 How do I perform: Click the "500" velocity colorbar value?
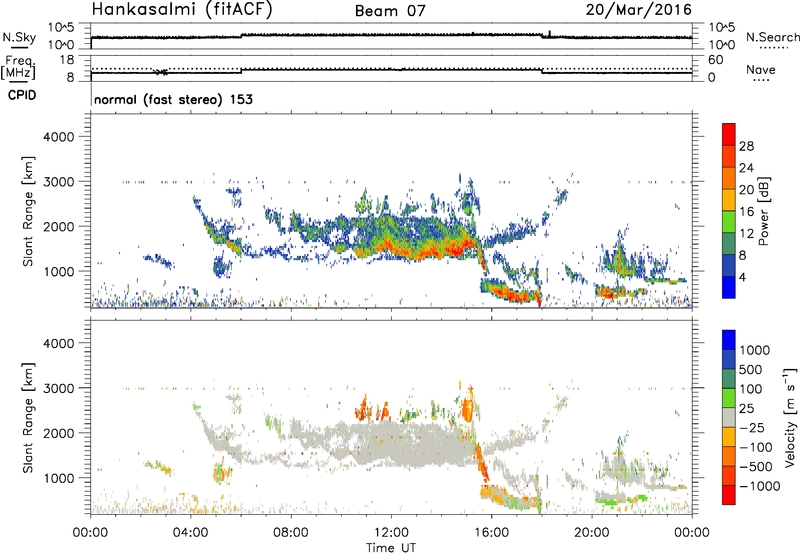pyautogui.click(x=751, y=370)
